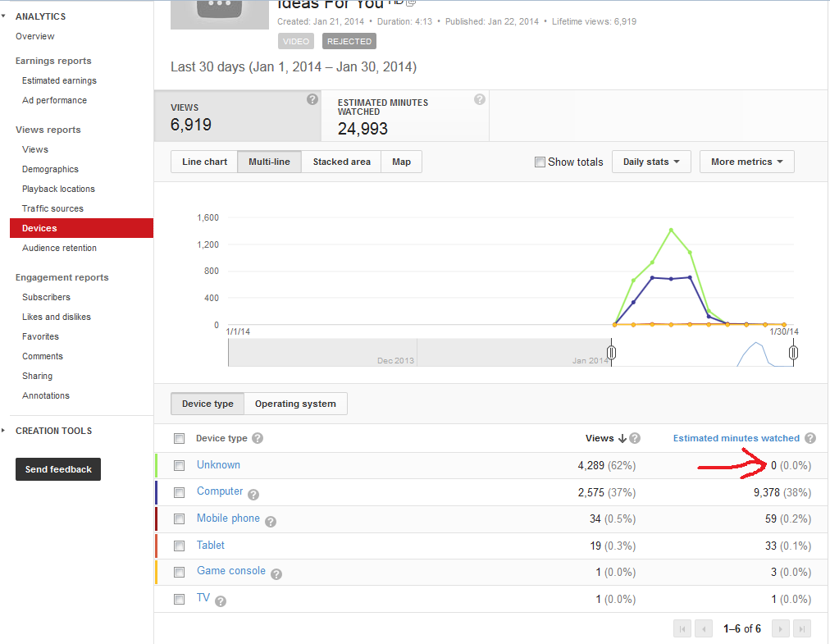Click the left date range slider handle
The width and height of the screenshot is (830, 644).
(x=611, y=352)
